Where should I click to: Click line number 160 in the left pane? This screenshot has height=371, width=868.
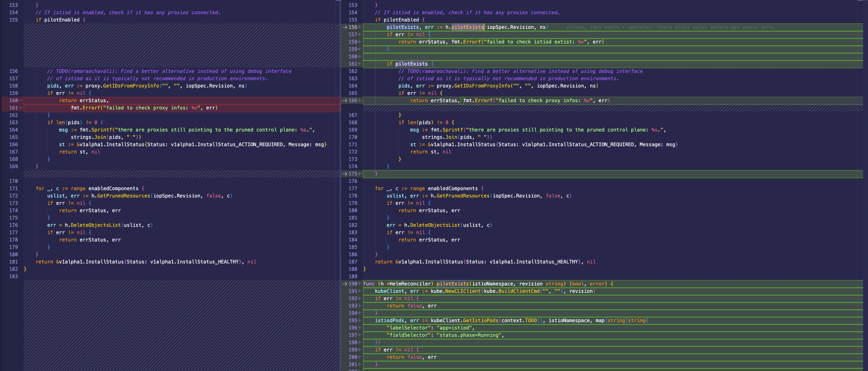click(13, 101)
